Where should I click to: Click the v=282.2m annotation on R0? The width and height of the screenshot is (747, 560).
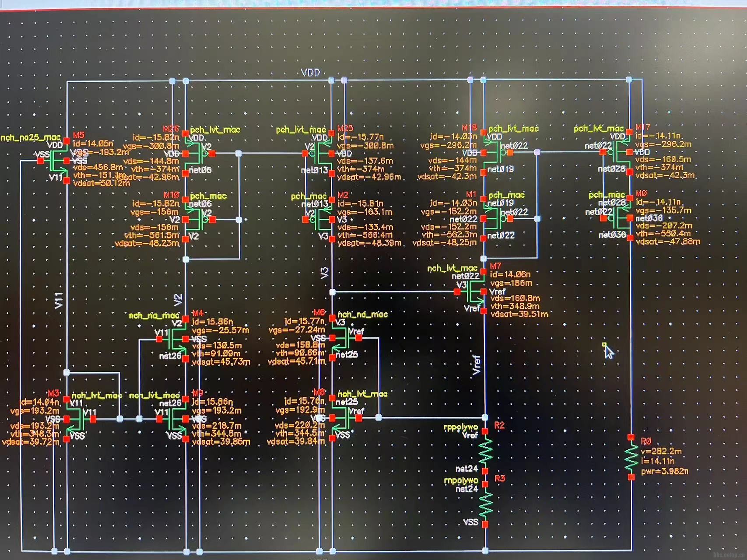coord(661,451)
